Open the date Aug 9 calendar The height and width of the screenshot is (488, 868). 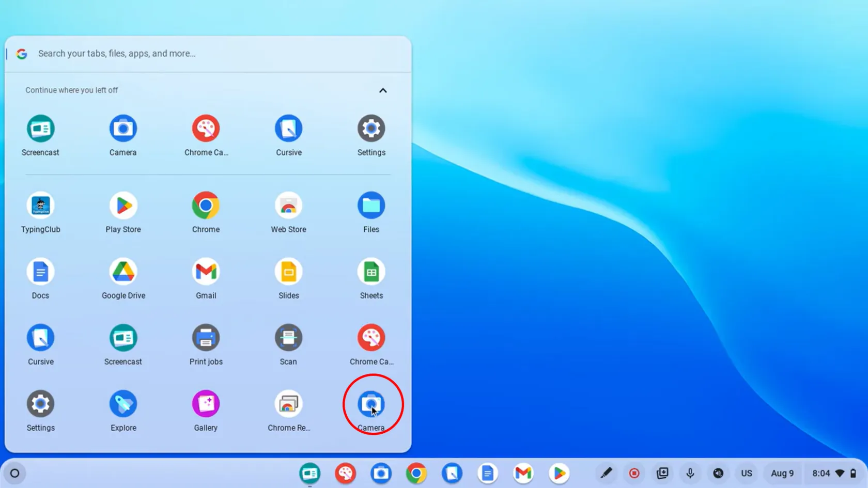click(782, 473)
